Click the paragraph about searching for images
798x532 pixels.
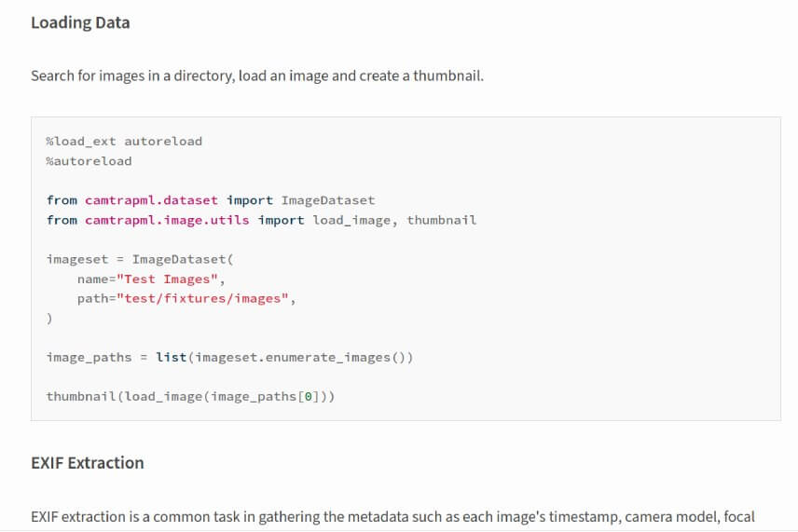(256, 75)
